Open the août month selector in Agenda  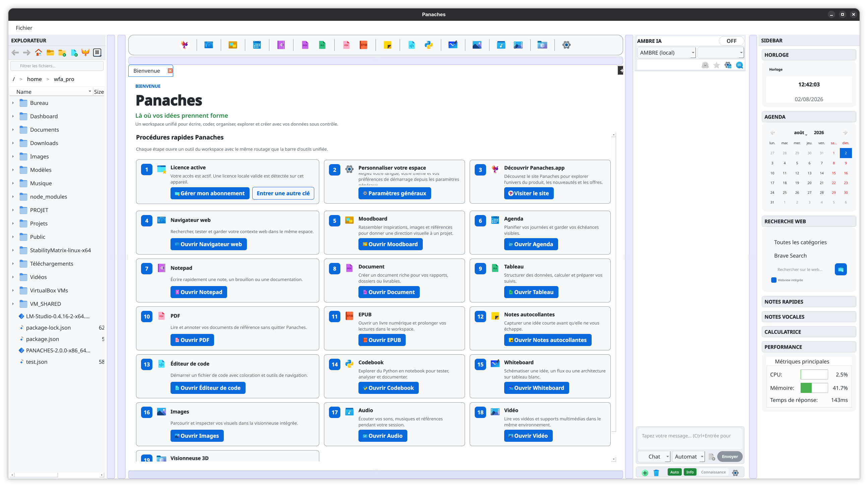800,133
